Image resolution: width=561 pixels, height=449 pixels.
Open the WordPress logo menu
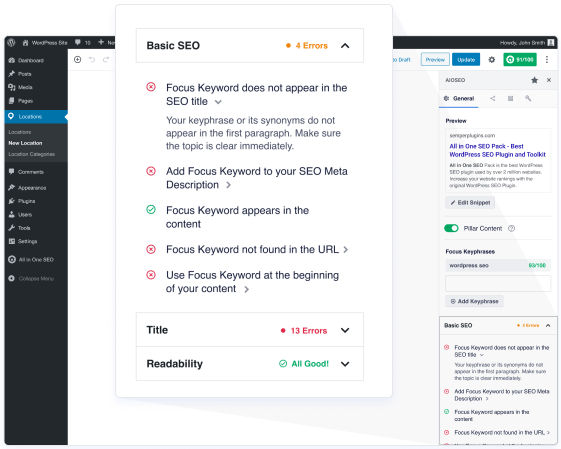(x=11, y=43)
